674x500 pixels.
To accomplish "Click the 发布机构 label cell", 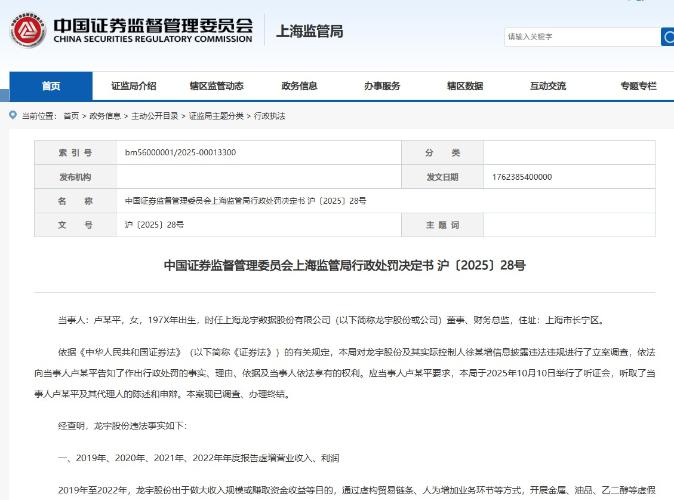I will point(75,177).
